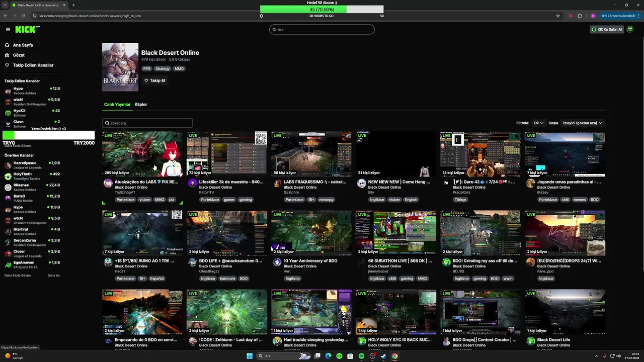Image resolution: width=644 pixels, height=362 pixels.
Task: Open TrollzinhaVT streamer avatar
Action: tap(108, 184)
